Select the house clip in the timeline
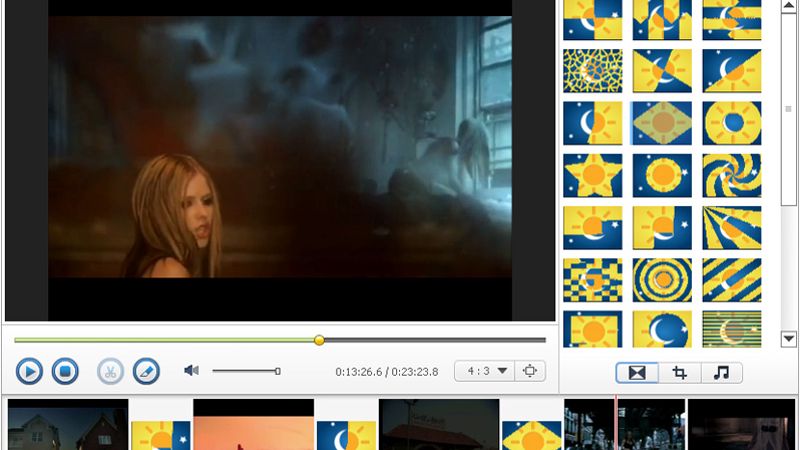The height and width of the screenshot is (450, 800). (x=68, y=424)
